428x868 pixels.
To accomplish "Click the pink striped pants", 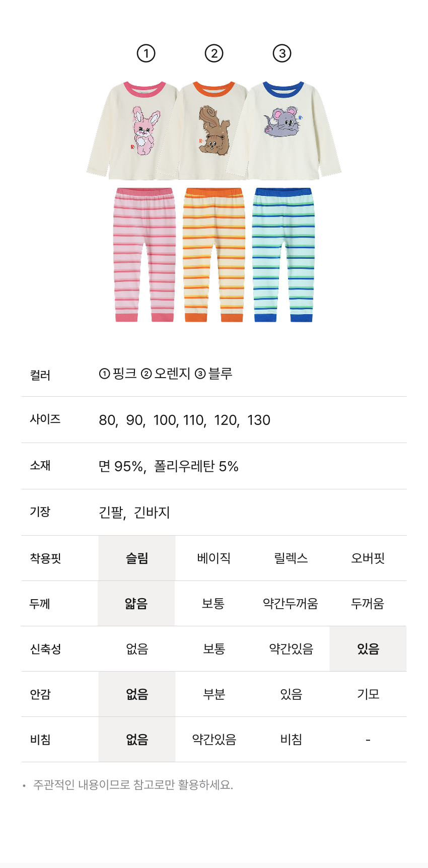I will tap(145, 254).
